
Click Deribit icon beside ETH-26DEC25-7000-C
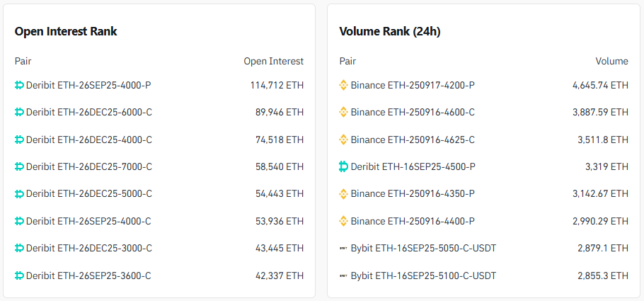coord(19,166)
